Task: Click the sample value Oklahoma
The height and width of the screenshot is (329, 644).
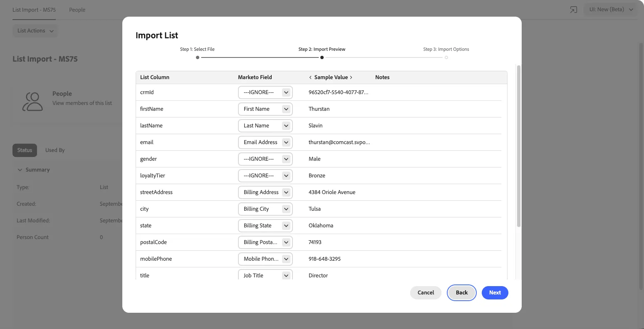Action: 321,226
